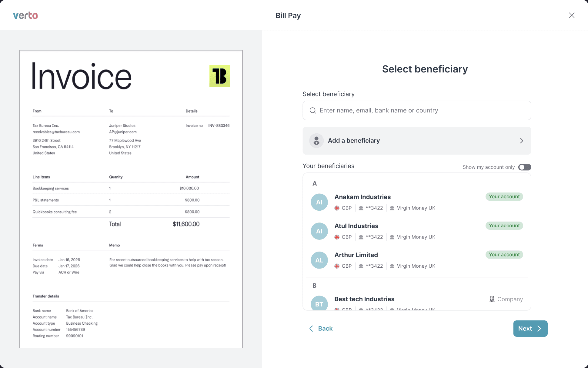Click the search magnifier icon
Image resolution: width=588 pixels, height=368 pixels.
pos(313,111)
